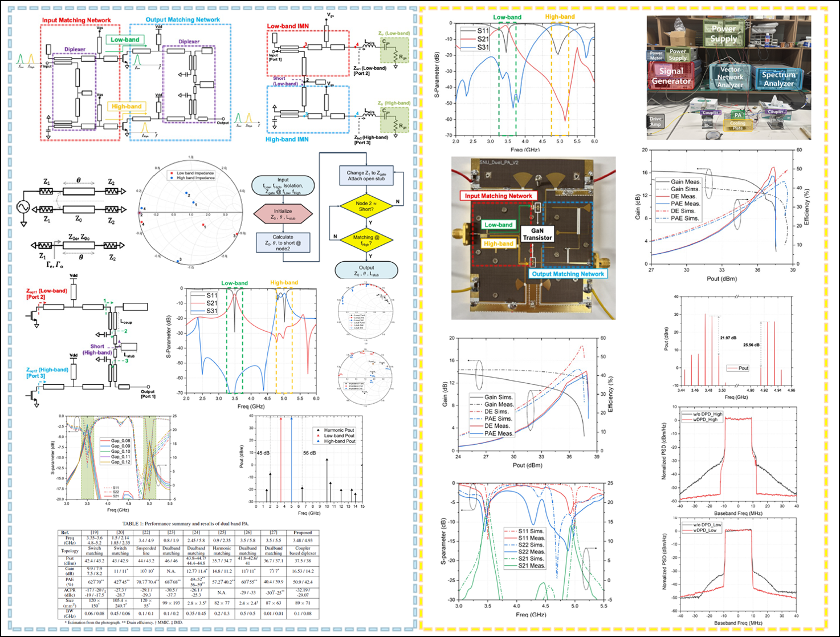Click the "Low-band Pout" legend entry
Screen dimensions: 840x637
pyautogui.click(x=335, y=436)
